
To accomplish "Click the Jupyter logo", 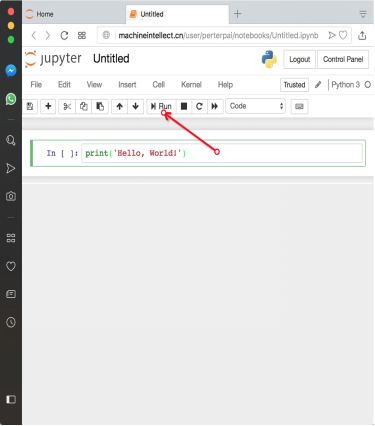I will click(53, 59).
